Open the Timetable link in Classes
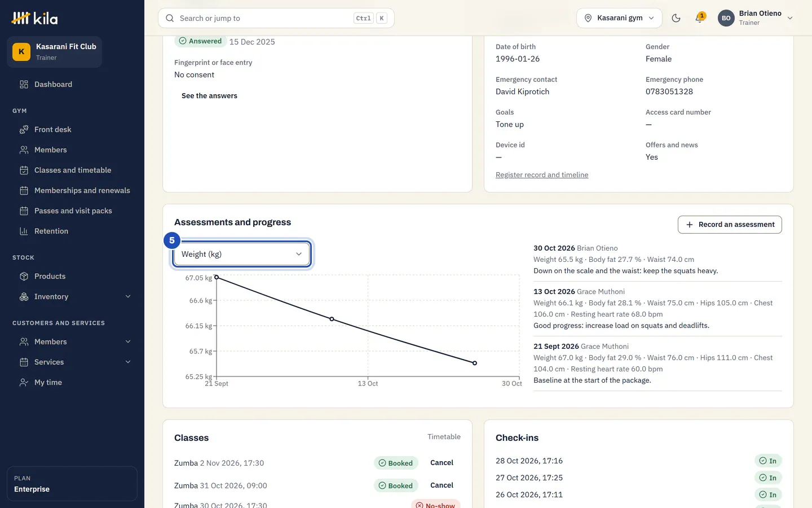 (444, 437)
